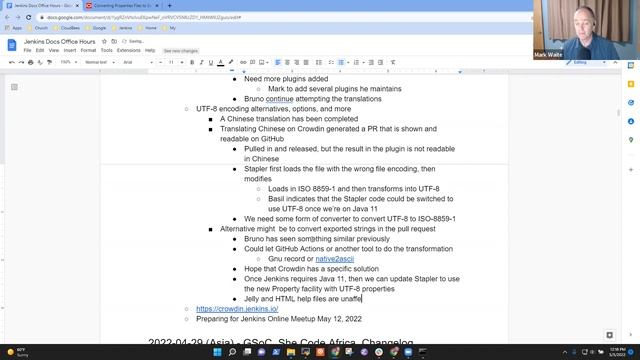
Task: Insert a link from the toolbar
Action: pyautogui.click(x=243, y=62)
